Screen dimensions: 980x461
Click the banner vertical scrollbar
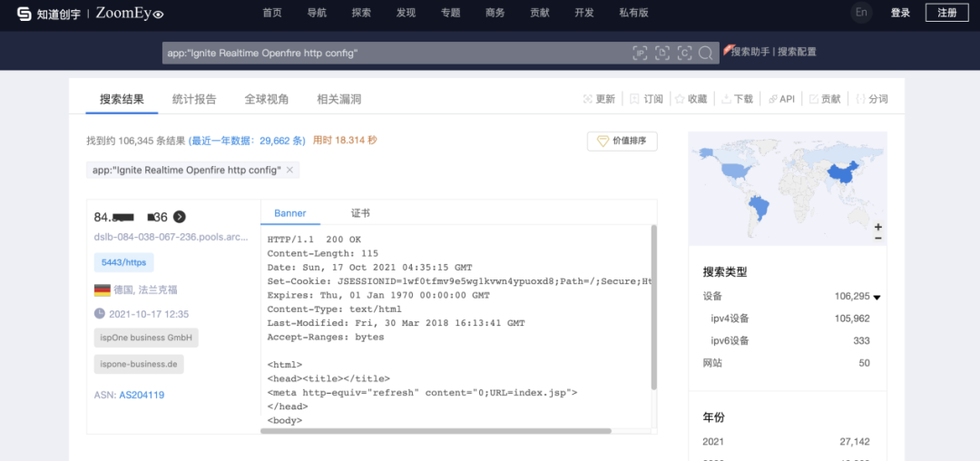click(653, 308)
